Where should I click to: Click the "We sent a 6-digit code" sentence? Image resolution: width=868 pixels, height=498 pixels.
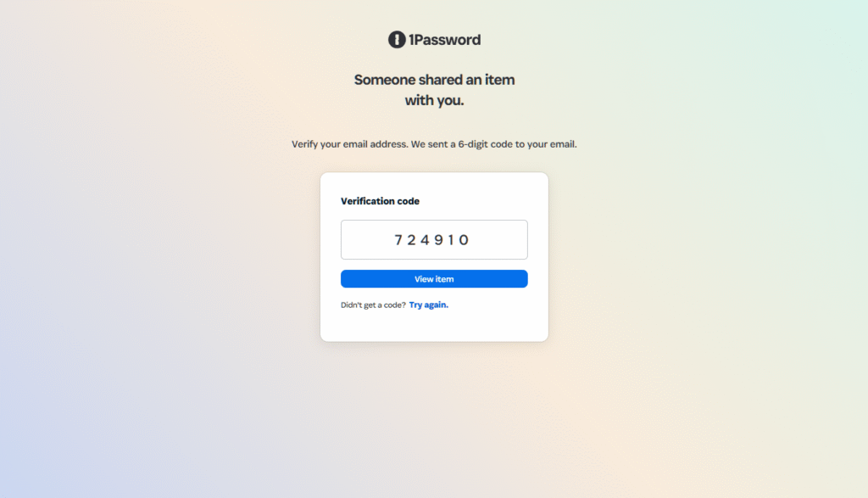point(494,144)
